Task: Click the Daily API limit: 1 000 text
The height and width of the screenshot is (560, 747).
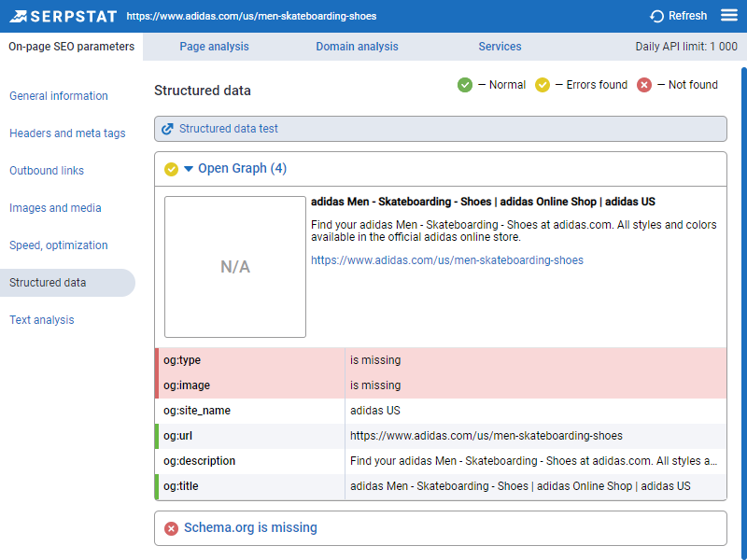Action: point(686,47)
